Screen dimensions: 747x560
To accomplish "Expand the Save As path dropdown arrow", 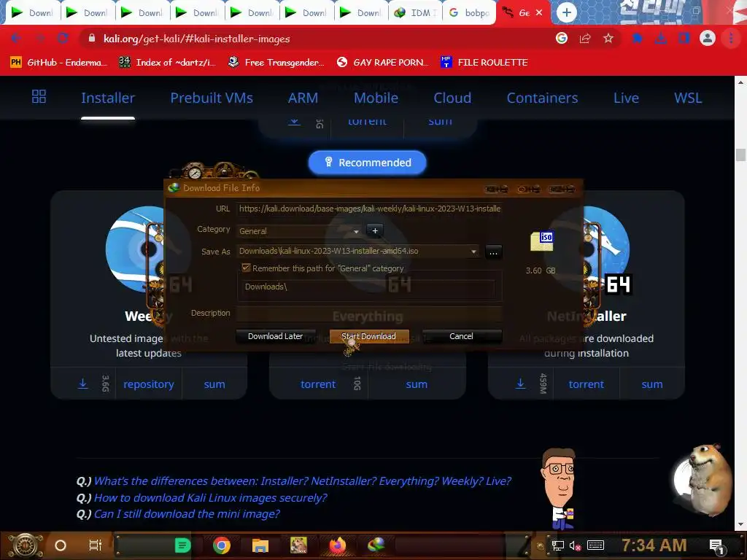I will 473,252.
